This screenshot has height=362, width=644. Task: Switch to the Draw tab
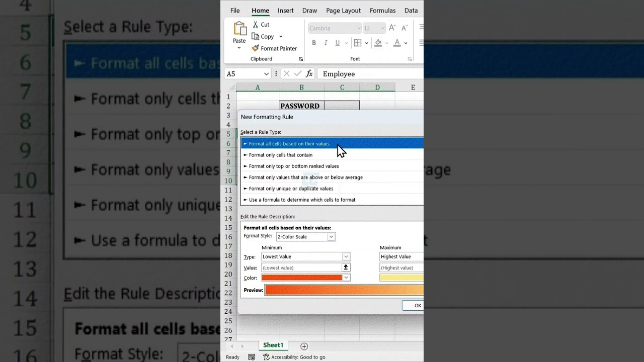pos(309,11)
